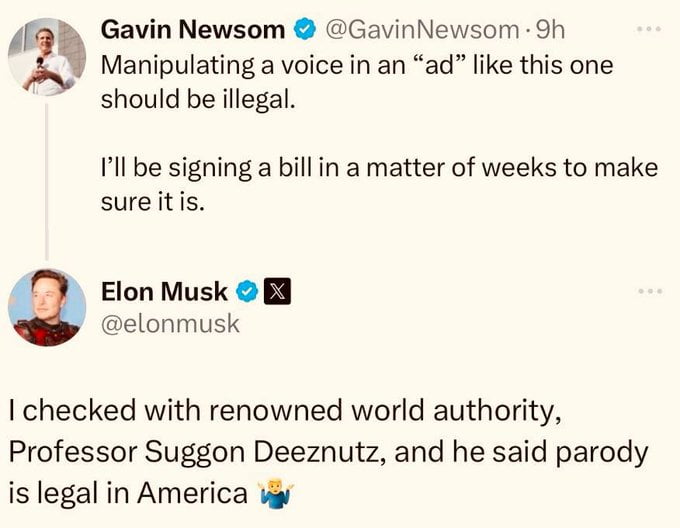The height and width of the screenshot is (528, 680).
Task: Click the blue verified badge beside Elon Musk
Action: [246, 292]
